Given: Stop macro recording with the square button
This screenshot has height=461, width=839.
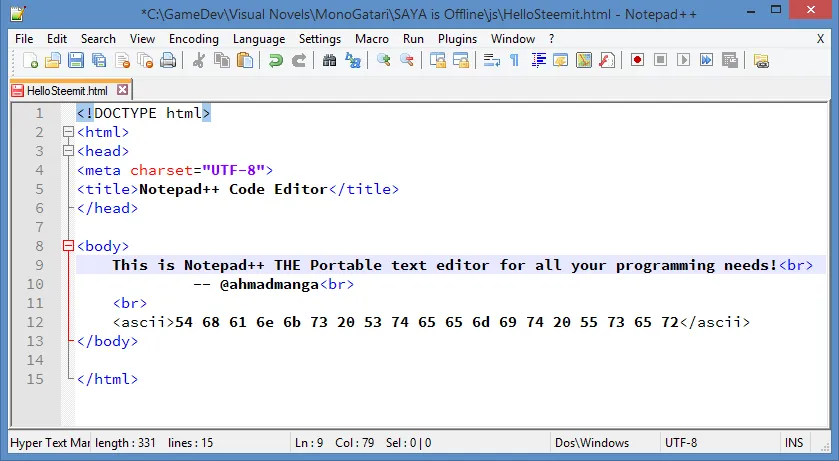Looking at the screenshot, I should tap(660, 60).
